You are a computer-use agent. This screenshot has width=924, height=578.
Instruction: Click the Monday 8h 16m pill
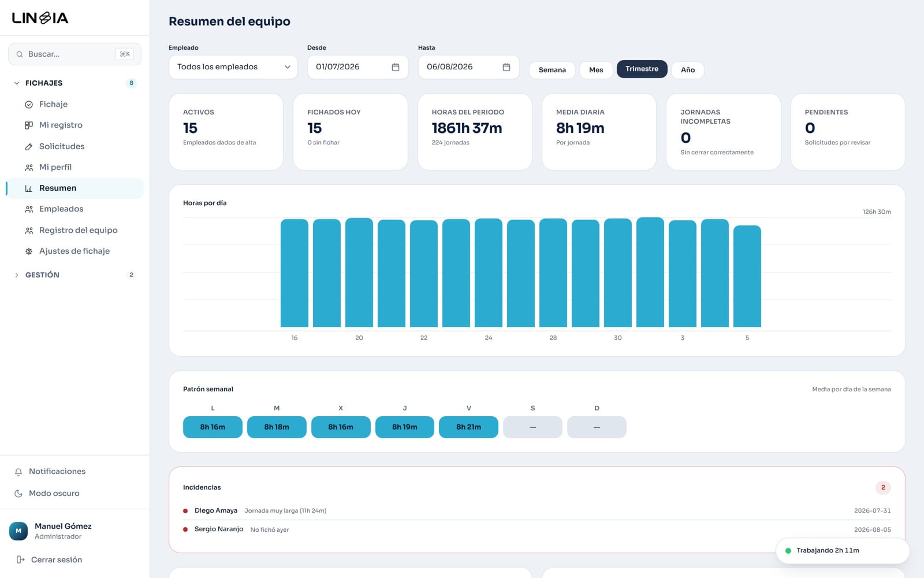click(x=213, y=427)
